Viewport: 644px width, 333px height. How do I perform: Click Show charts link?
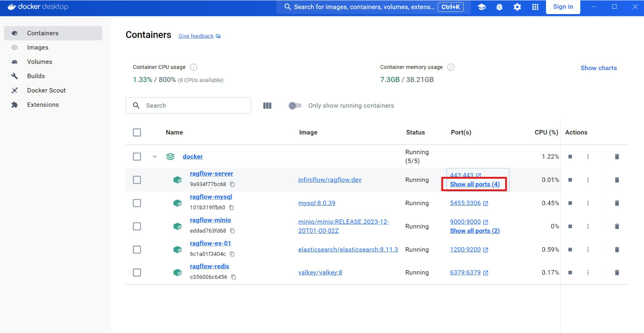pyautogui.click(x=599, y=68)
